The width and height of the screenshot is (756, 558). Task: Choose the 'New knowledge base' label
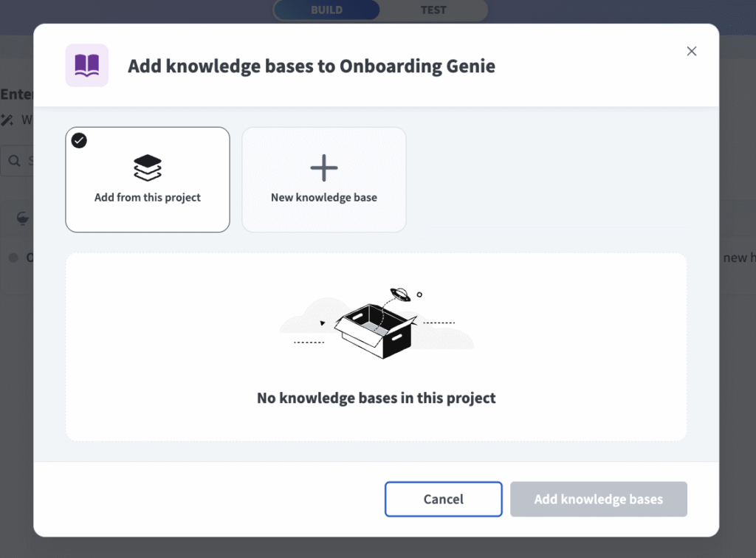324,198
